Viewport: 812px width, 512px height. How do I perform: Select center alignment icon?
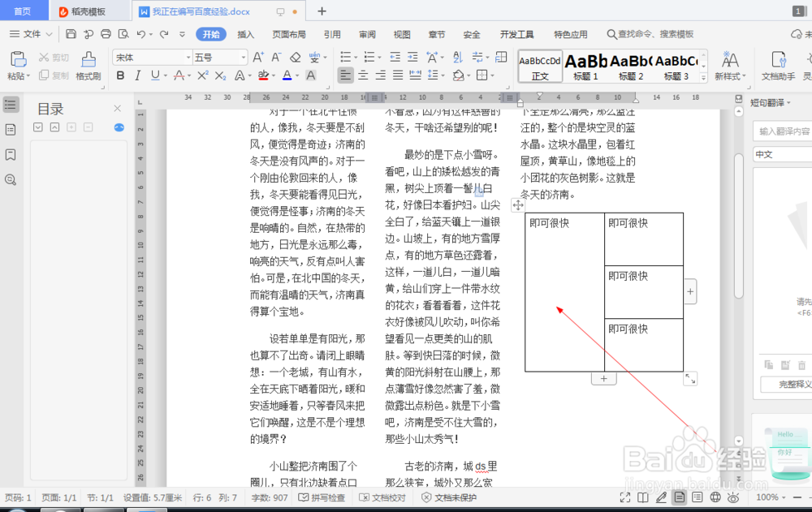pos(361,76)
